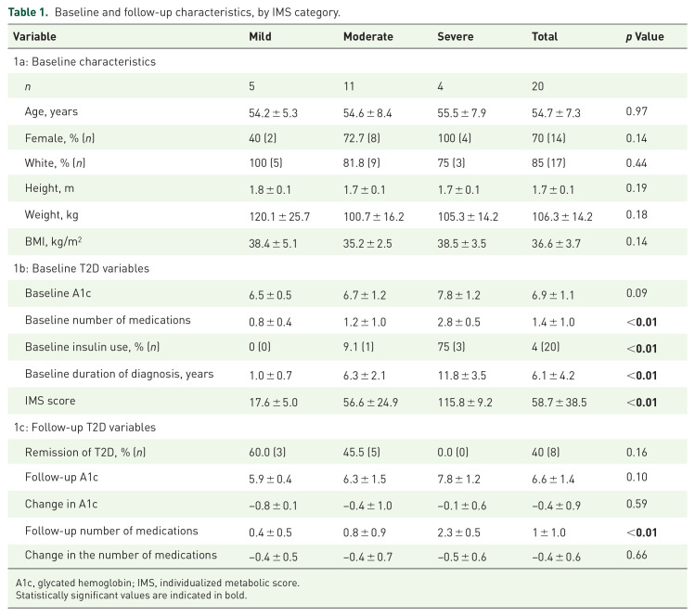695x616 pixels.
Task: Select the Severe column header
Action: click(x=456, y=37)
